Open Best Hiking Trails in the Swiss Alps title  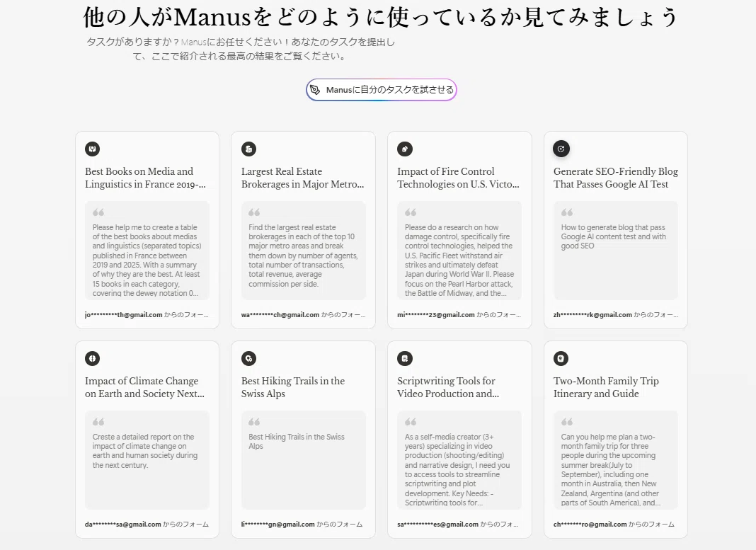point(293,387)
